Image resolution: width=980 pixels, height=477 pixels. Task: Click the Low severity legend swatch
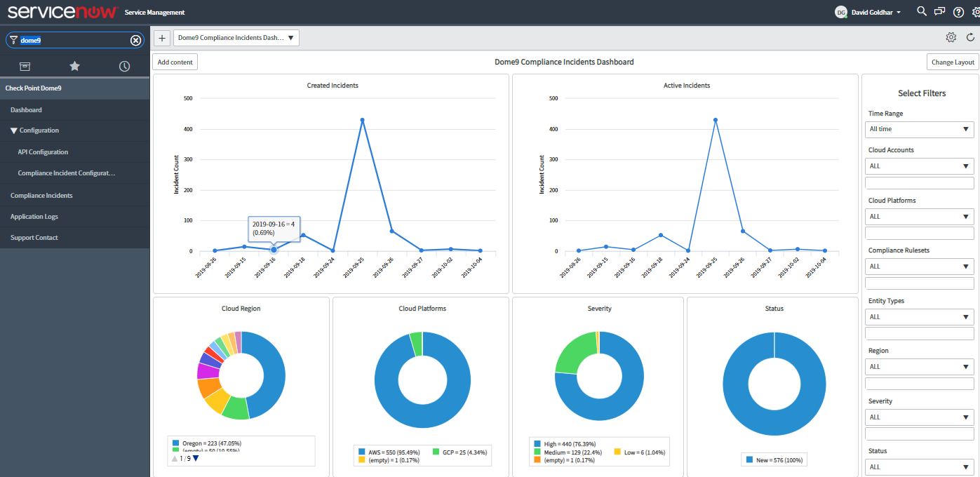tap(617, 452)
